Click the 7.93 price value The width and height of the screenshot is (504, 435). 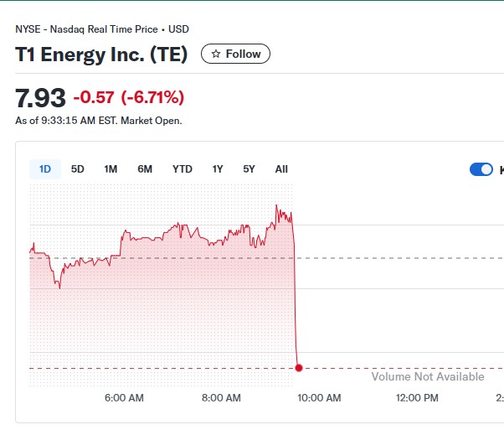tap(40, 98)
